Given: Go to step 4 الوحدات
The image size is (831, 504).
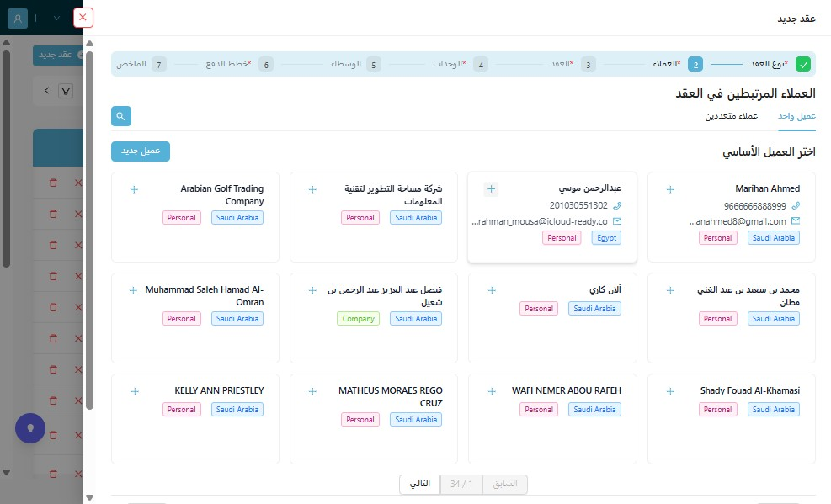Looking at the screenshot, I should (x=460, y=64).
